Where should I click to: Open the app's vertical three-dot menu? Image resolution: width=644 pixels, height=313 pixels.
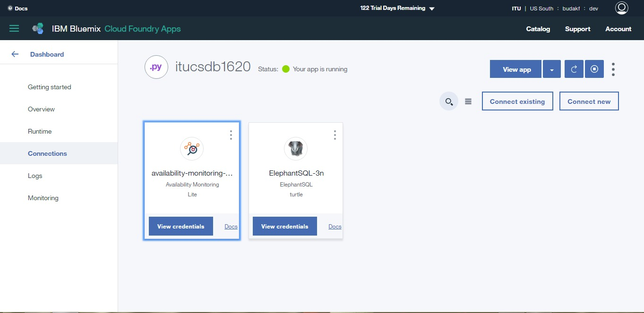[x=613, y=69]
